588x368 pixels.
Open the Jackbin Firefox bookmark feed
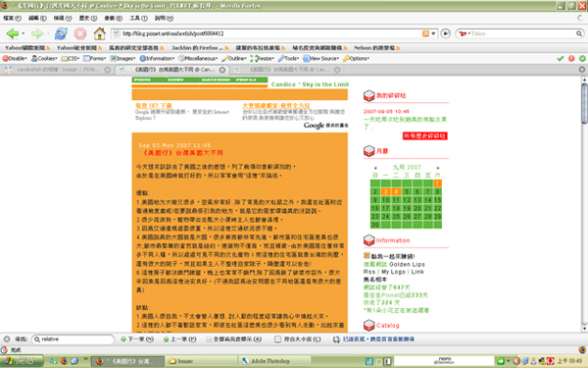[200, 48]
